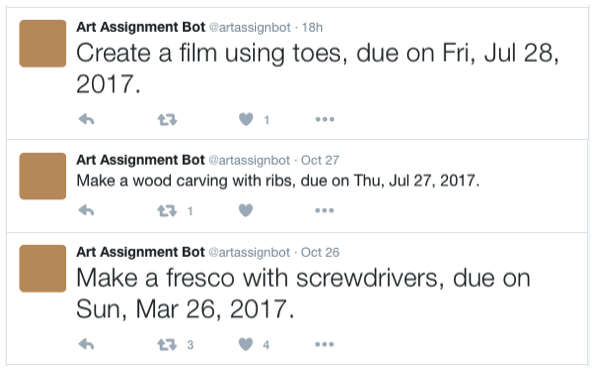Click the avatar on the fresco tweet
The height and width of the screenshot is (368, 592).
pos(43,268)
